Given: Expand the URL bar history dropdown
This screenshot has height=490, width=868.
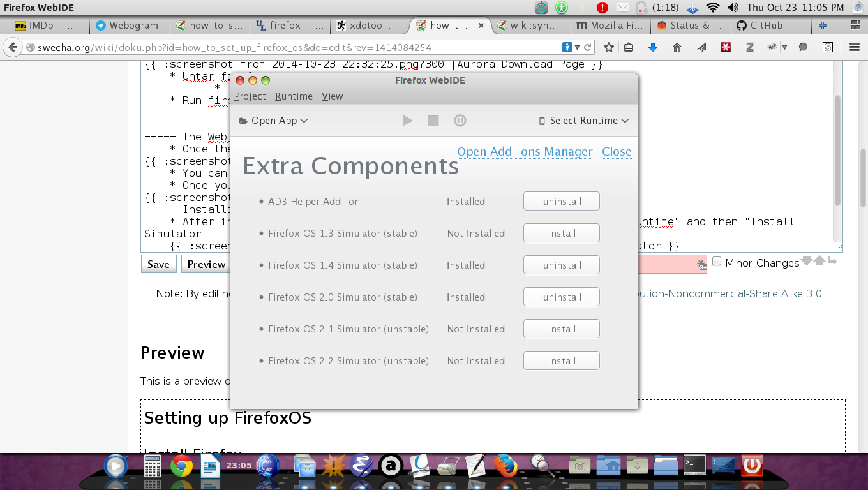Looking at the screenshot, I should click(577, 48).
